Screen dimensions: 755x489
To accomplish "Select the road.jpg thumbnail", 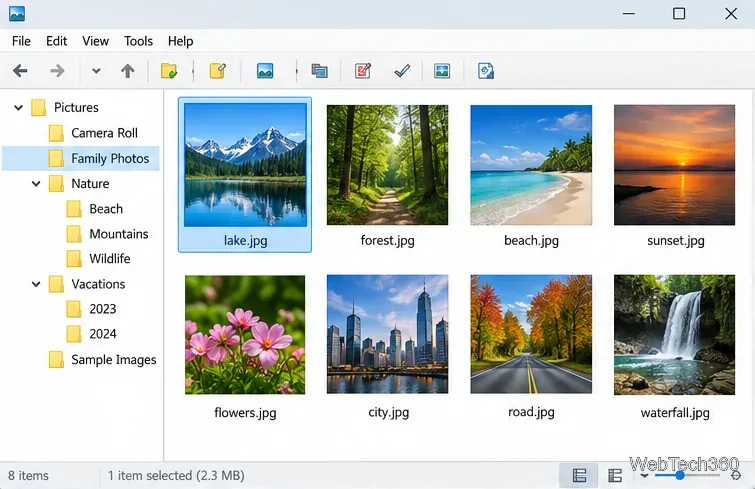I will (x=531, y=335).
